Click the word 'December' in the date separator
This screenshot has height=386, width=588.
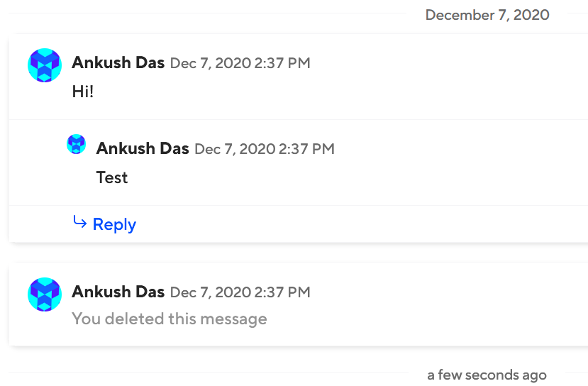click(x=458, y=15)
